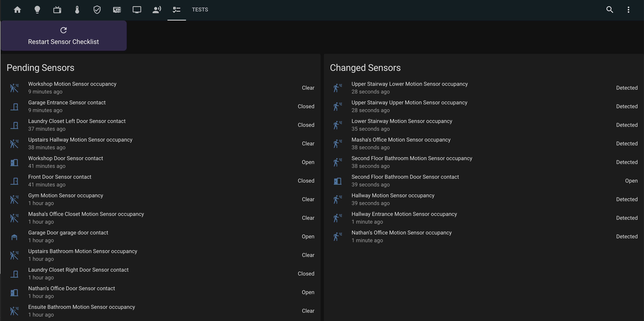Select the thermometer climate tab
Screen dimensions: 644x321
[77, 10]
